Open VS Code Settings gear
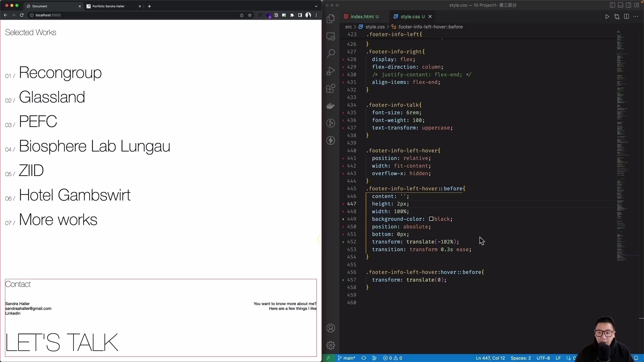Image resolution: width=644 pixels, height=362 pixels. click(x=331, y=345)
